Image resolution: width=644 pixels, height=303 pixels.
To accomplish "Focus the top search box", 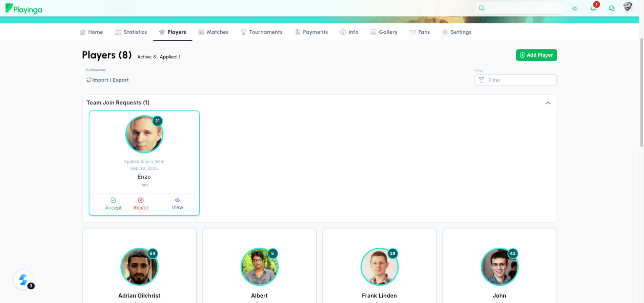I will coord(523,8).
